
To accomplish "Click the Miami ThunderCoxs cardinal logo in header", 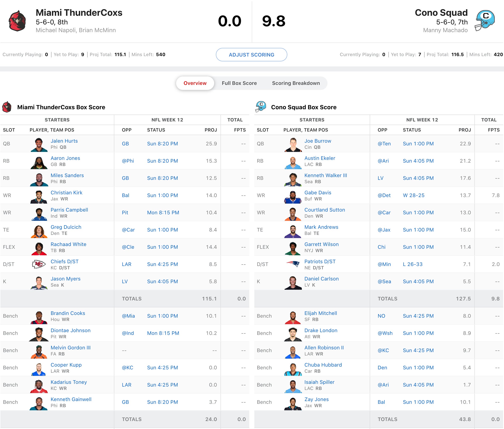I will tap(17, 21).
